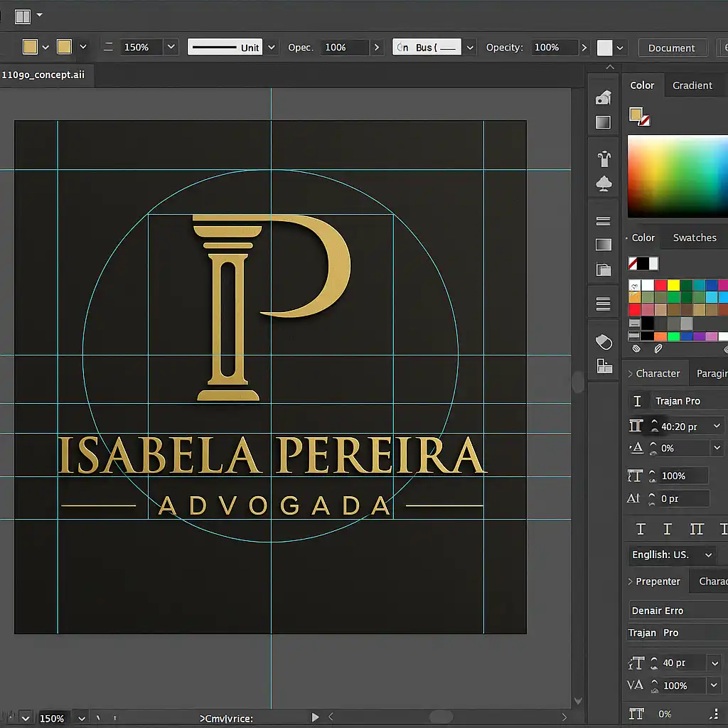Open the stacked blocks Pathfinder panel icon
Screen dimensions: 728x728
pos(604,366)
